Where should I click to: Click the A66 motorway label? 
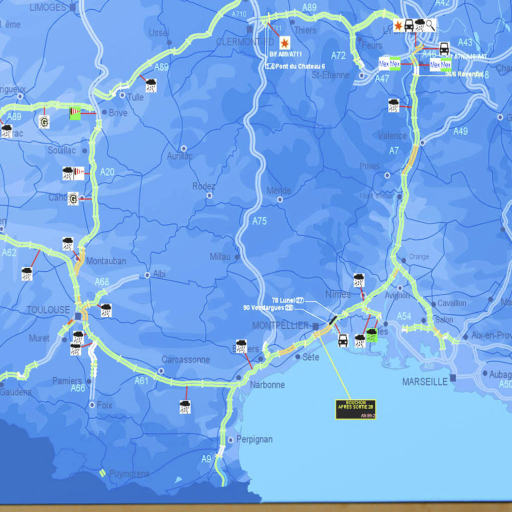[78, 388]
